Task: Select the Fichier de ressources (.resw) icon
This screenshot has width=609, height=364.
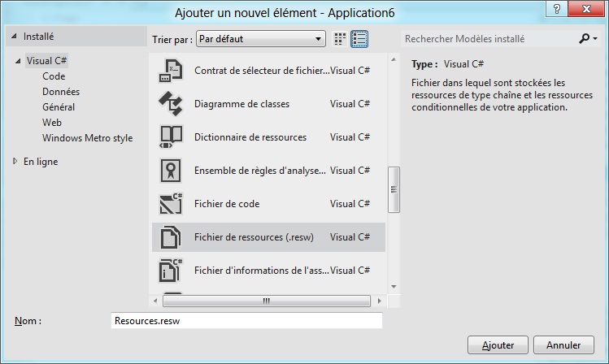Action: (x=171, y=237)
